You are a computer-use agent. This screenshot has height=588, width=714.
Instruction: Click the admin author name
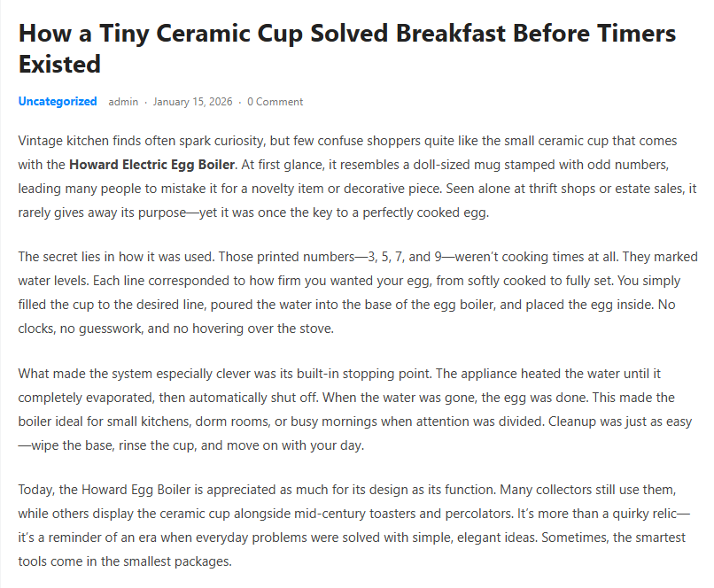tap(123, 102)
